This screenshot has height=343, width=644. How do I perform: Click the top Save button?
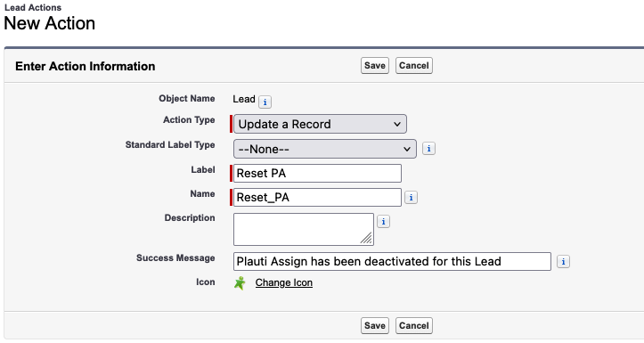[x=375, y=66]
